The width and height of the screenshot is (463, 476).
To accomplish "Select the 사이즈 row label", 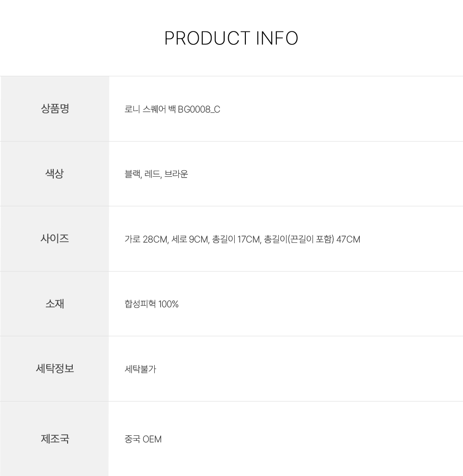I will (x=55, y=239).
